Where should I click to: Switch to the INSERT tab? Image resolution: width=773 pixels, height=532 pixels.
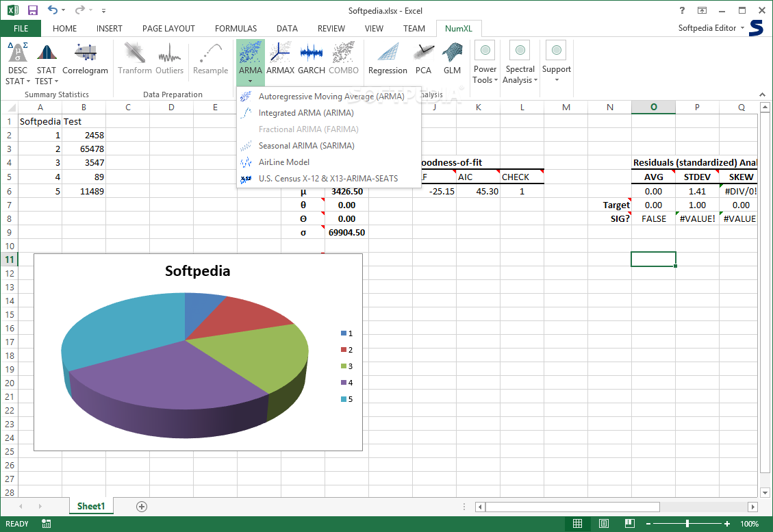point(110,29)
